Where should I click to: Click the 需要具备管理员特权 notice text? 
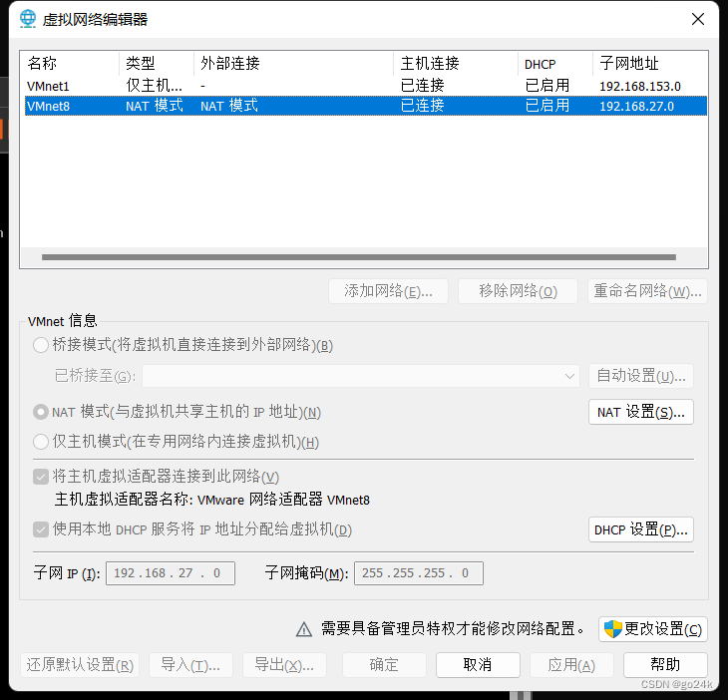pos(452,629)
